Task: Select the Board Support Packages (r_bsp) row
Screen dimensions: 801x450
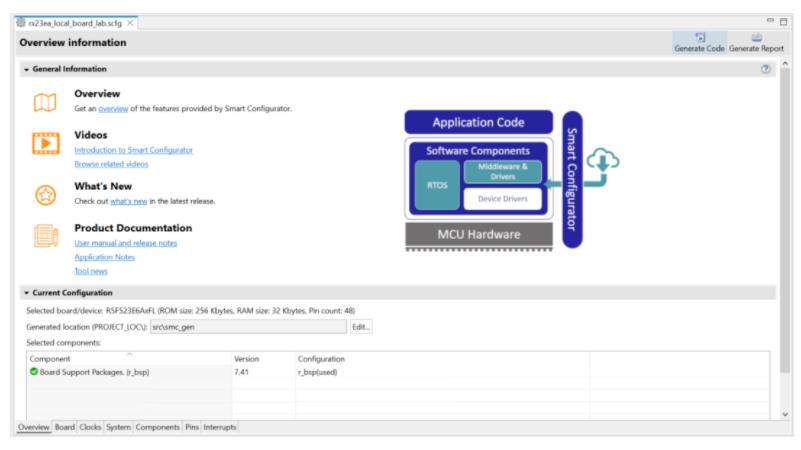Action: click(x=398, y=372)
